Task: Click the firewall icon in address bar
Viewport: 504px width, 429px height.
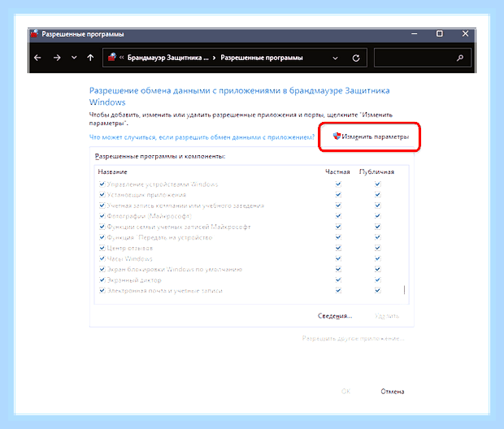Action: point(112,57)
